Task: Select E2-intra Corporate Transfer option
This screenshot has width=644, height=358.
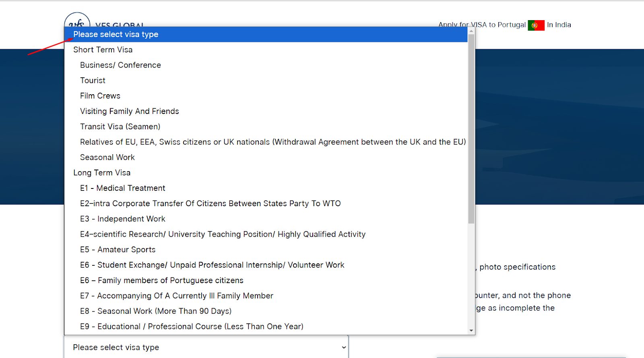Action: [266, 203]
